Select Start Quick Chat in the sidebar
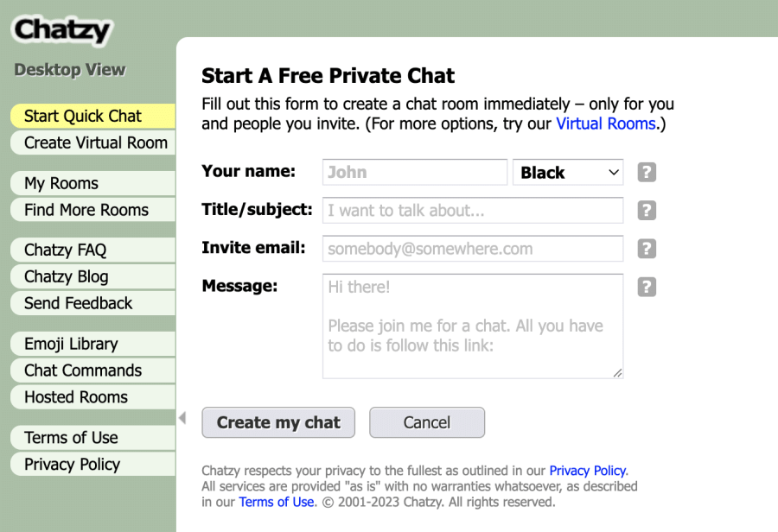The height and width of the screenshot is (532, 778). [x=82, y=115]
